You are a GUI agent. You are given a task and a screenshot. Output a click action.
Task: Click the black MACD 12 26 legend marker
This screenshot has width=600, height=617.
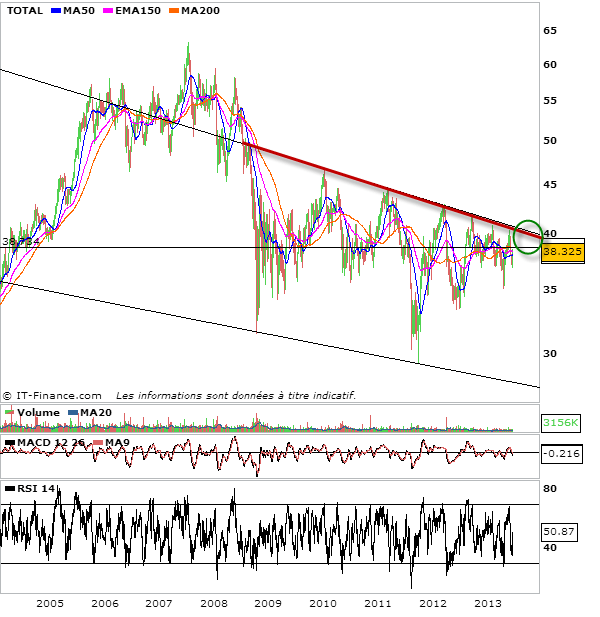(x=9, y=442)
